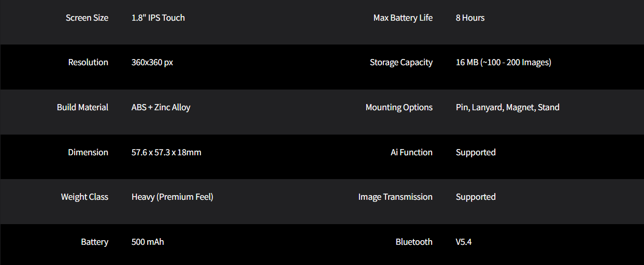The image size is (644, 265).
Task: Click the Weight Class label
Action: 84,197
